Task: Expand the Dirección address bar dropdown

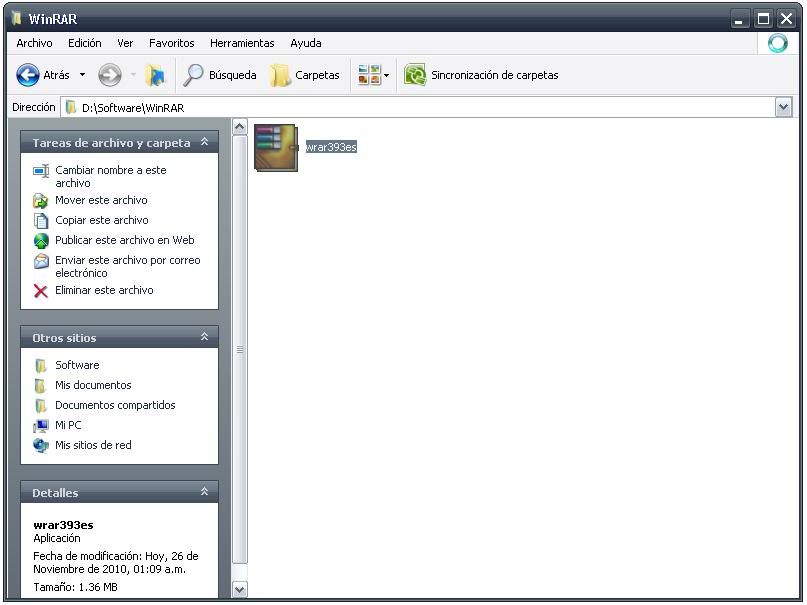Action: click(x=783, y=107)
